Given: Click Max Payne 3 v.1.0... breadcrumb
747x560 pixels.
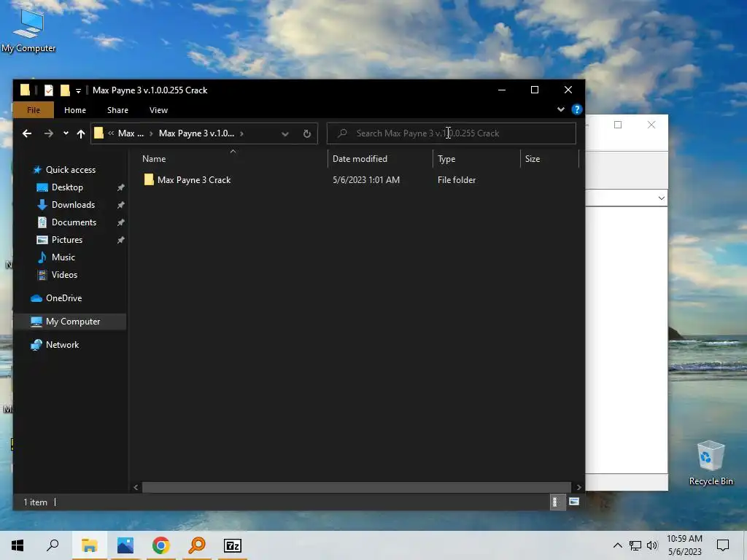Looking at the screenshot, I should [x=196, y=133].
